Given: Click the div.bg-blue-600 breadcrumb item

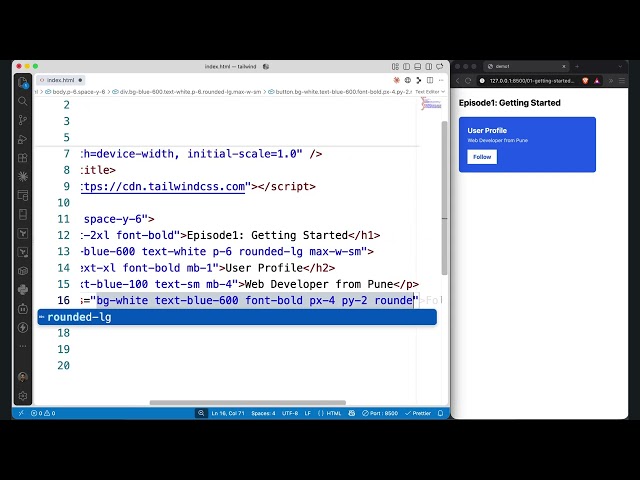Looking at the screenshot, I should pyautogui.click(x=187, y=92).
